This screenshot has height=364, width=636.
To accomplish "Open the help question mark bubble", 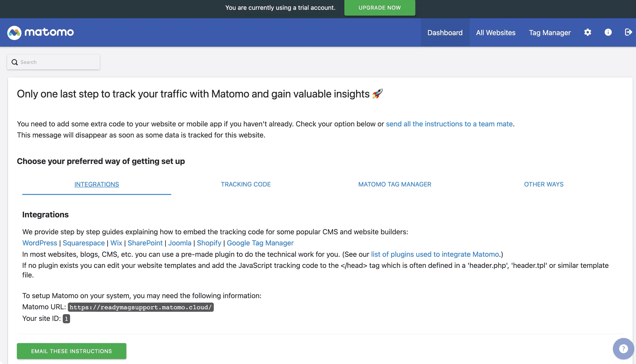I will pos(624,348).
